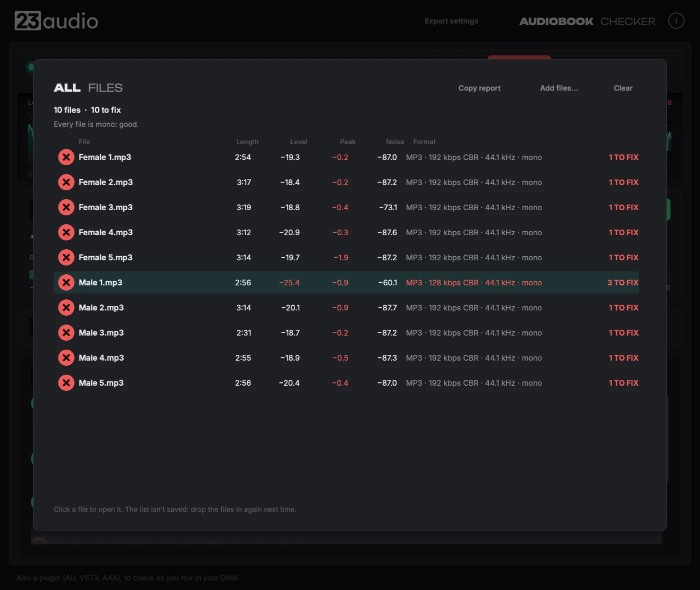The height and width of the screenshot is (590, 700).
Task: Open Export settings
Action: [451, 21]
